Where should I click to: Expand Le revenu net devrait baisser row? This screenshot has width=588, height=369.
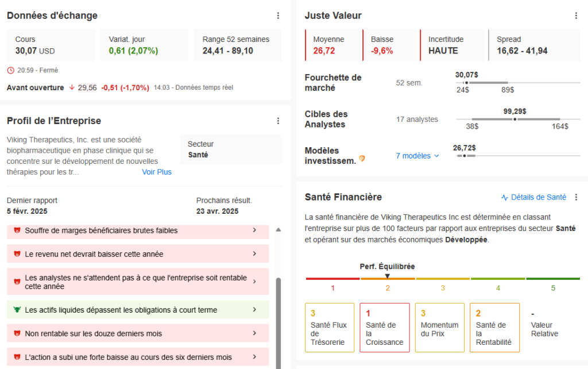254,254
